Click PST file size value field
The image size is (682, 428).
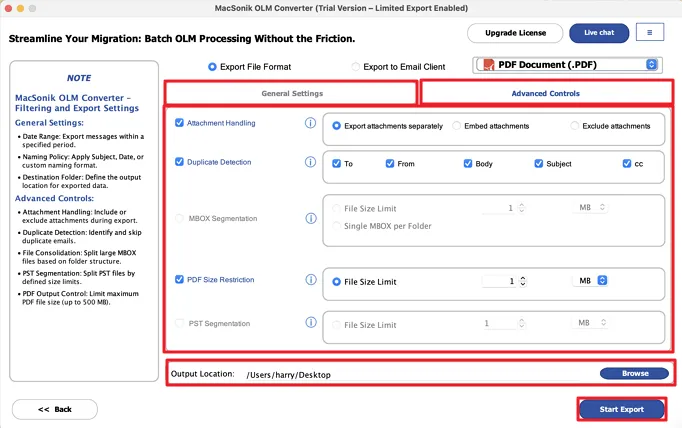499,323
